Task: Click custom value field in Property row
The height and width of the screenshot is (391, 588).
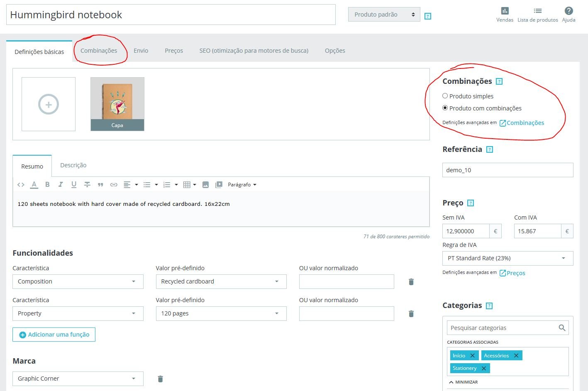Action: click(346, 313)
